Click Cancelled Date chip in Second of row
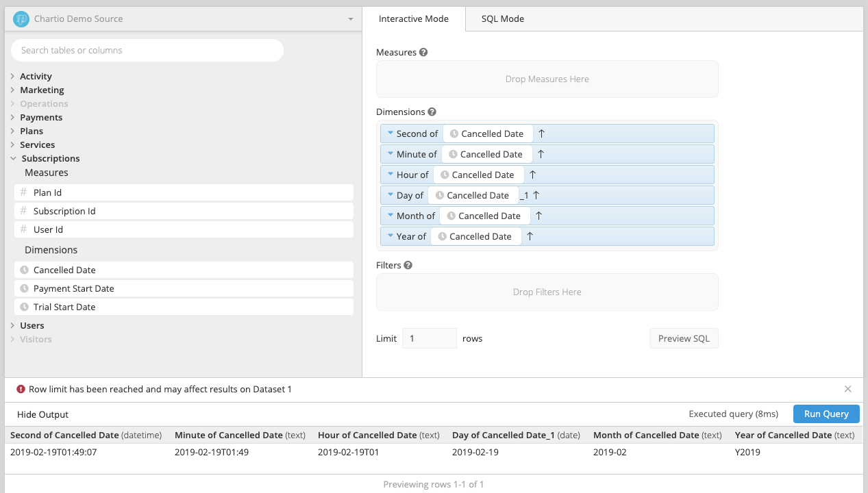868x493 pixels. coord(487,134)
